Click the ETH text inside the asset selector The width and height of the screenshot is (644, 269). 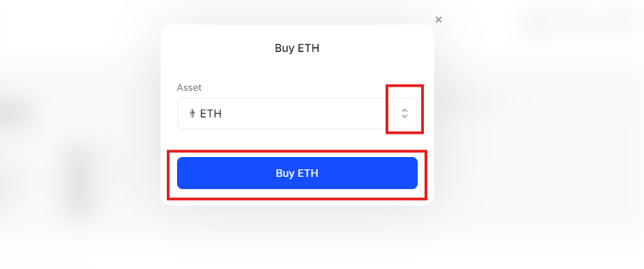(211, 113)
